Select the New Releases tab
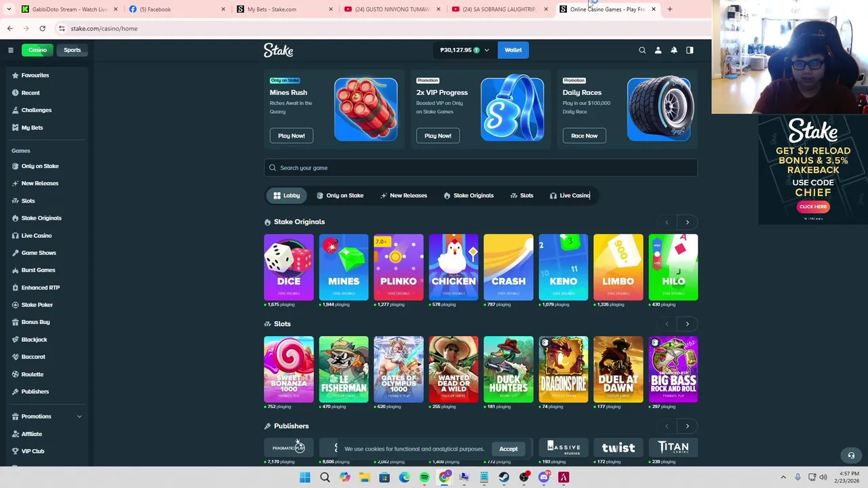The image size is (868, 488). click(403, 196)
